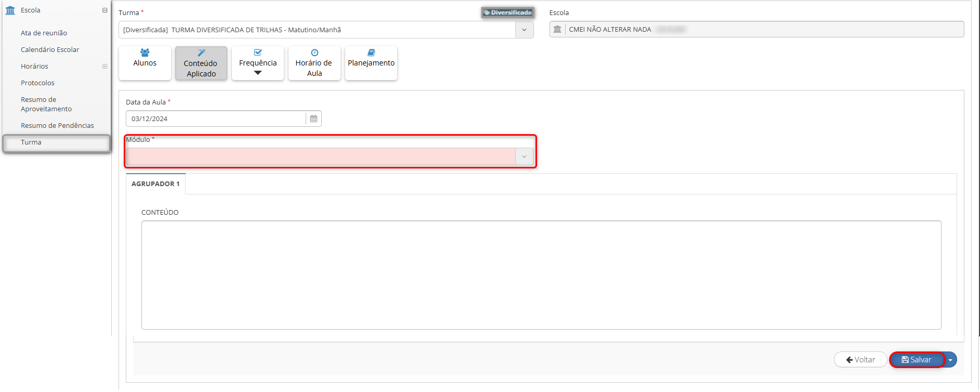Expand the Frequência caret arrow
The width and height of the screenshot is (980, 392).
[258, 73]
